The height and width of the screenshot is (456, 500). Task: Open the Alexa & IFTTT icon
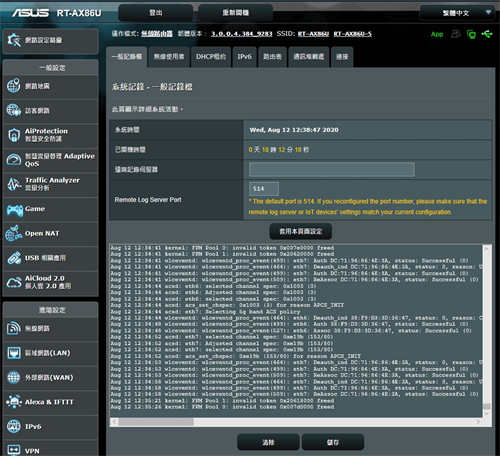tap(14, 402)
